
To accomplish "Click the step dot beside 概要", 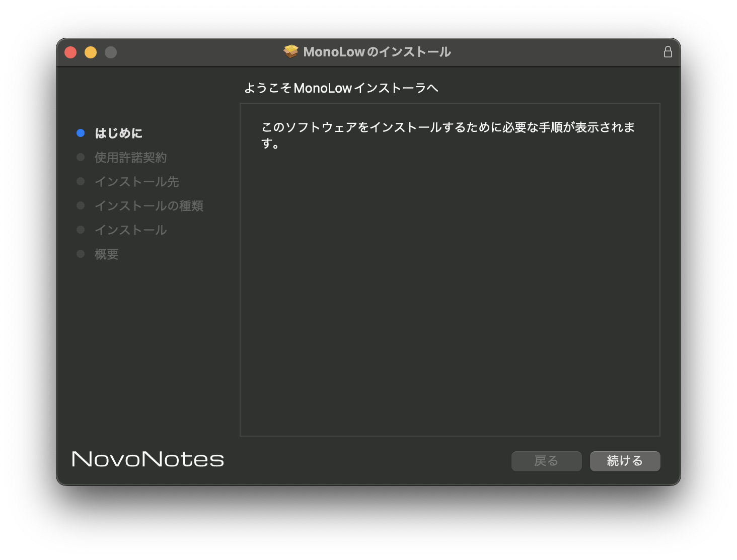I will click(81, 253).
